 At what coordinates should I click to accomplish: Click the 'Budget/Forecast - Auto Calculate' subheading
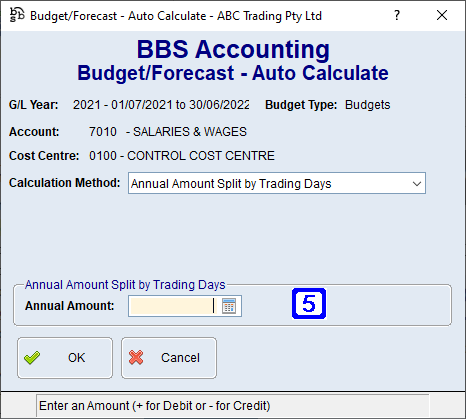(x=233, y=73)
